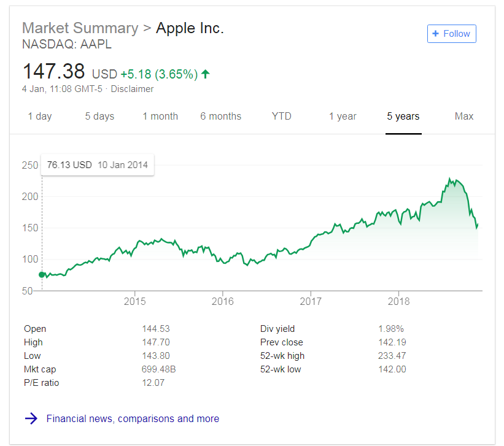Show the 1 month chart range

(x=160, y=116)
